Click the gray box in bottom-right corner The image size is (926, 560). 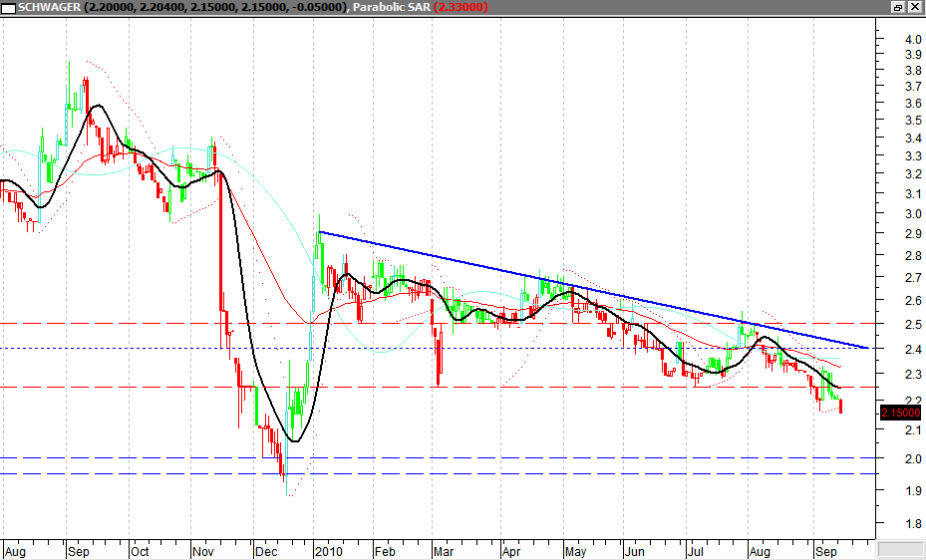(x=900, y=549)
